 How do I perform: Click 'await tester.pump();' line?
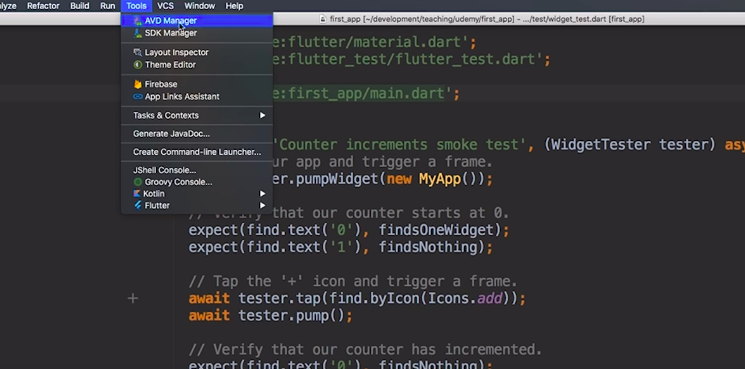271,316
